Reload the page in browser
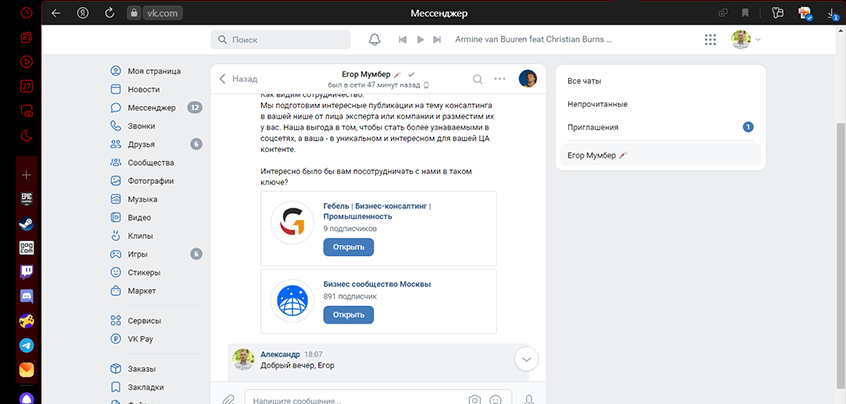The image size is (846, 404). click(110, 13)
